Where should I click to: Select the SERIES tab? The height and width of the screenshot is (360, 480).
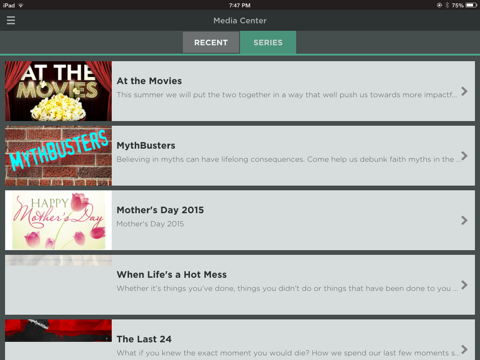[x=268, y=42]
